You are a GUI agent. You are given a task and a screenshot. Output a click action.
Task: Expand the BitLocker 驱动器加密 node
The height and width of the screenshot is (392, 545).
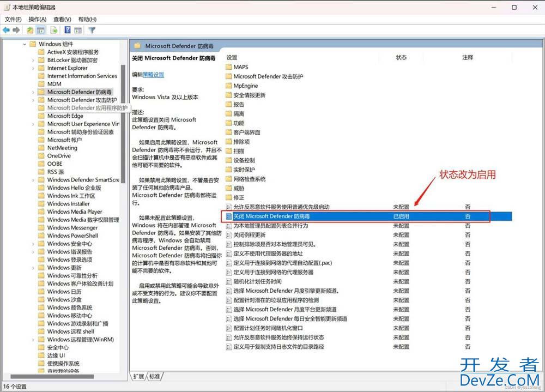(33, 60)
